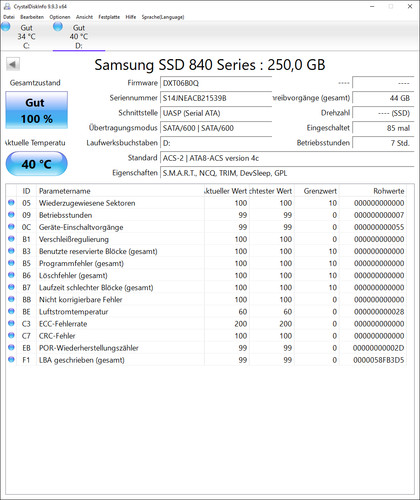
Task: Open the Bearbeiten menu
Action: point(32,17)
